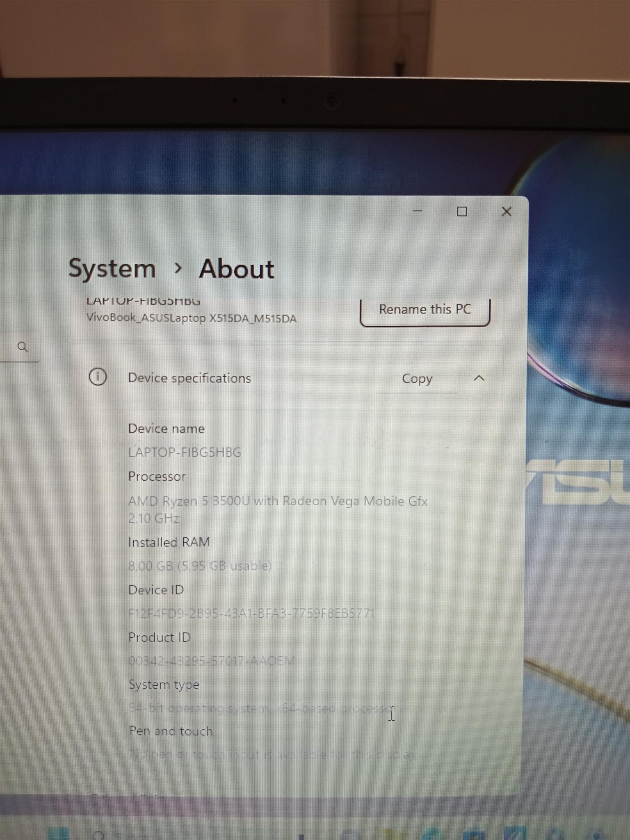Go back to System via breadcrumb

(112, 269)
